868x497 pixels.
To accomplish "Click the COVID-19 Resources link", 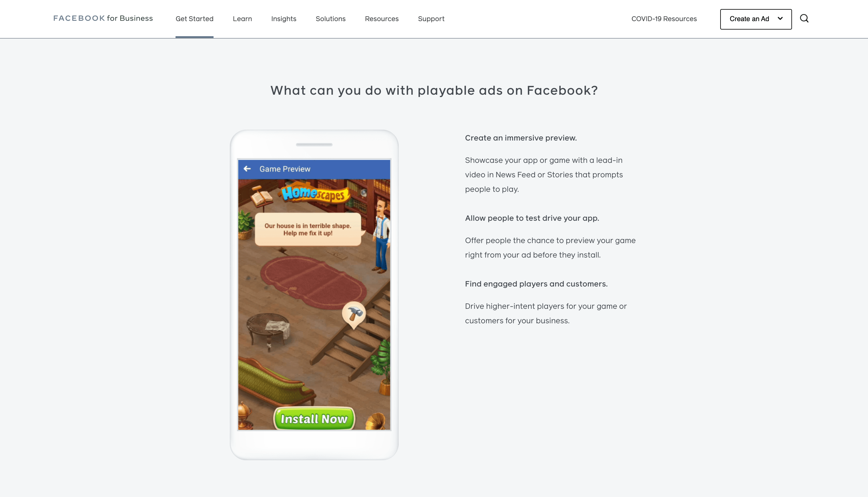I will tap(664, 18).
